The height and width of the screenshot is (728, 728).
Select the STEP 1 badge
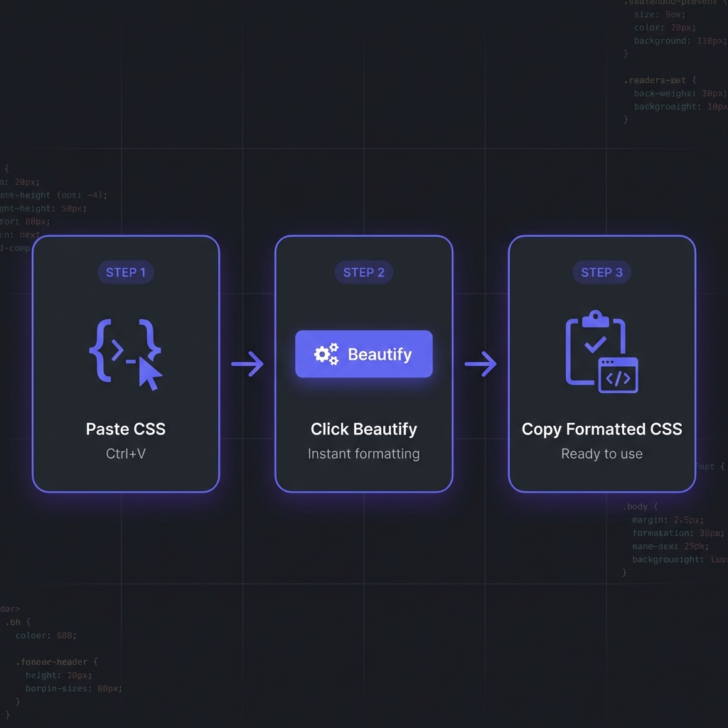pos(125,272)
